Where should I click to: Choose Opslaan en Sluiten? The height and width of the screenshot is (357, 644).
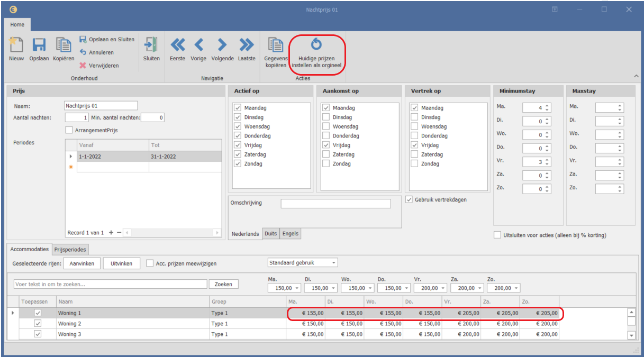(107, 39)
